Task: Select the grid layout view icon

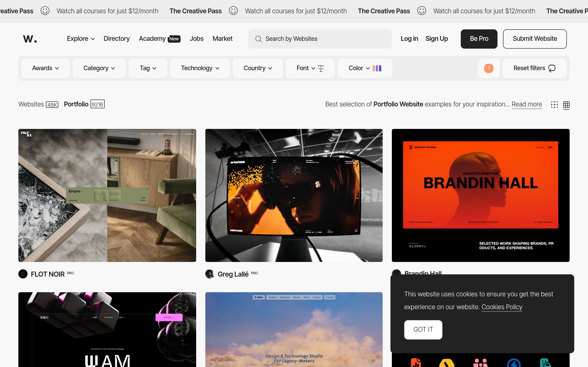Action: [566, 105]
